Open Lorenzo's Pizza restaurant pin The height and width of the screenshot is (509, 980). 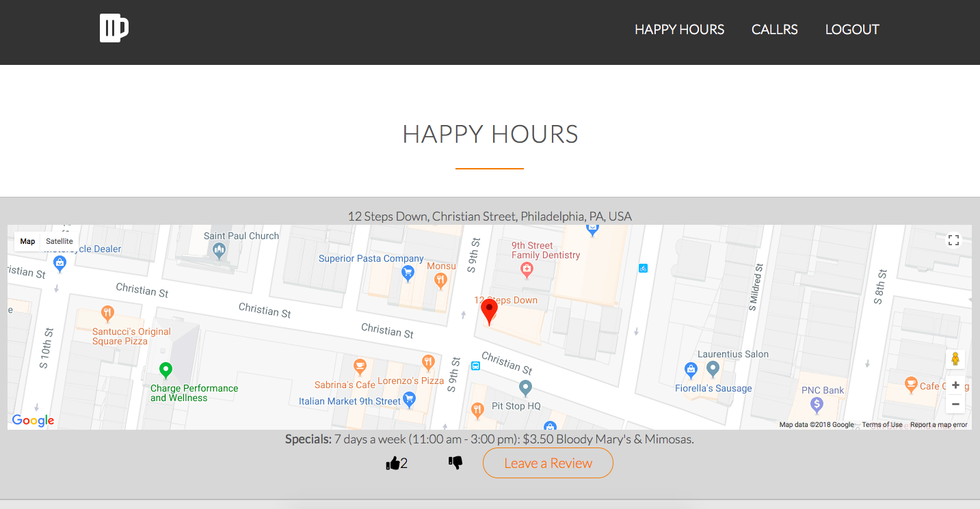[x=428, y=362]
